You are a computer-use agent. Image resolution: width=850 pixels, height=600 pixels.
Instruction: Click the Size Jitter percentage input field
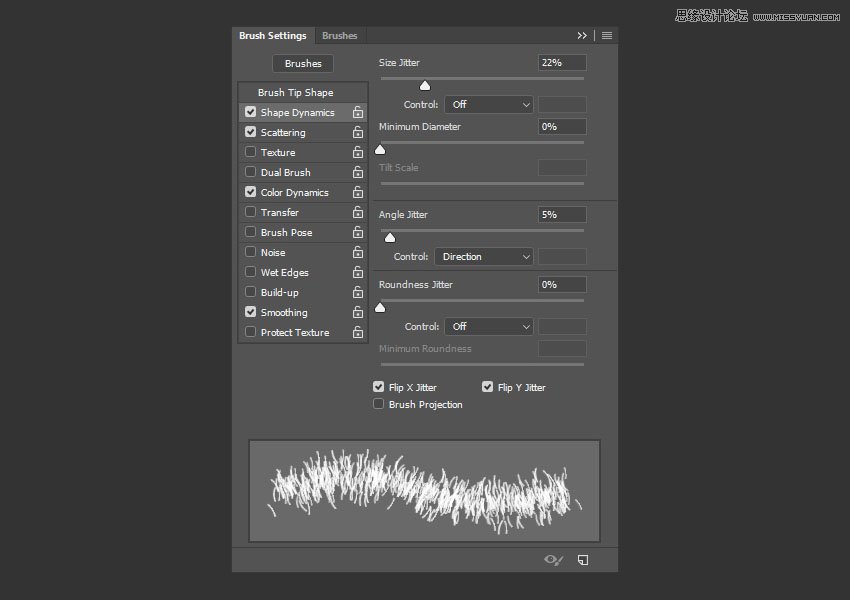(560, 62)
